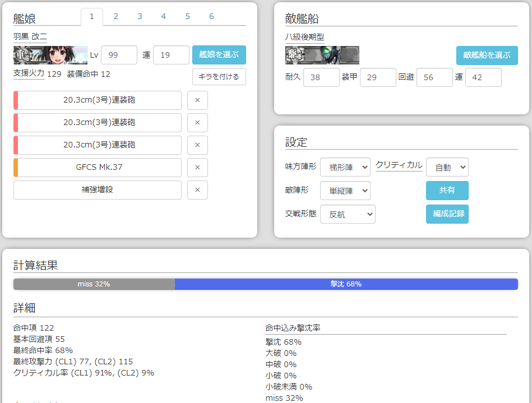The width and height of the screenshot is (532, 403).
Task: Click the 装備命中 12 text
Action: click(x=89, y=74)
